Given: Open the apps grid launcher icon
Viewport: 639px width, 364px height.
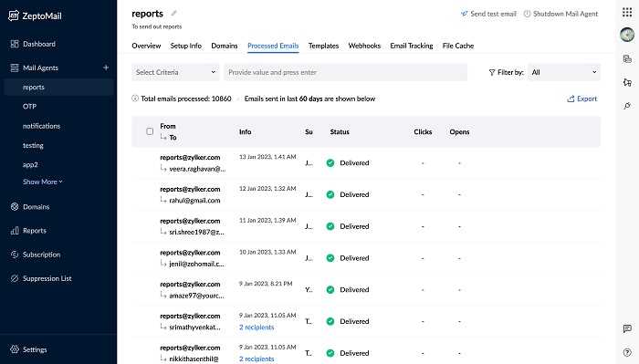Looking at the screenshot, I should (627, 12).
